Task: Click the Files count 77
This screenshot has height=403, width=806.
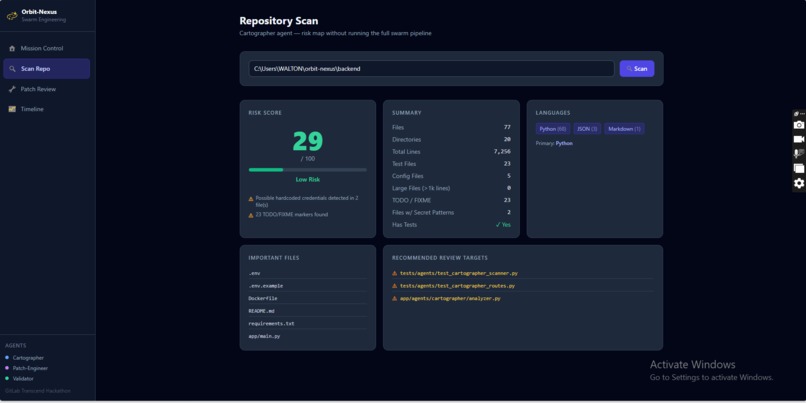Action: 507,127
